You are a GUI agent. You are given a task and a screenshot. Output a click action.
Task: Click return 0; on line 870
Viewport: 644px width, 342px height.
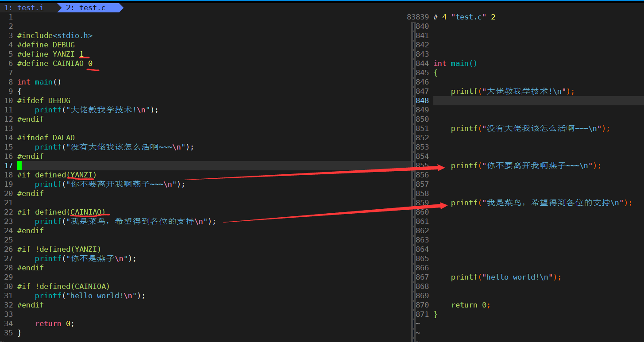[471, 305]
